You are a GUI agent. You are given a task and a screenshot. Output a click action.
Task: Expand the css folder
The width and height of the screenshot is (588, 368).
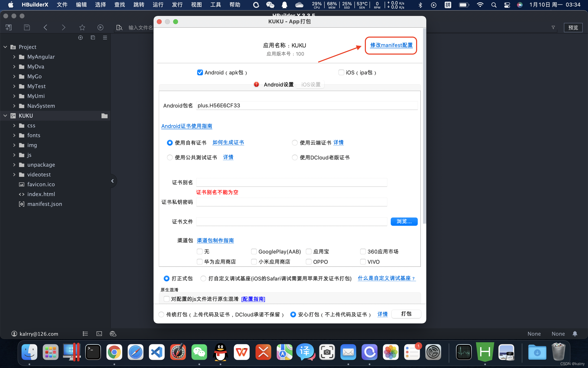(14, 126)
